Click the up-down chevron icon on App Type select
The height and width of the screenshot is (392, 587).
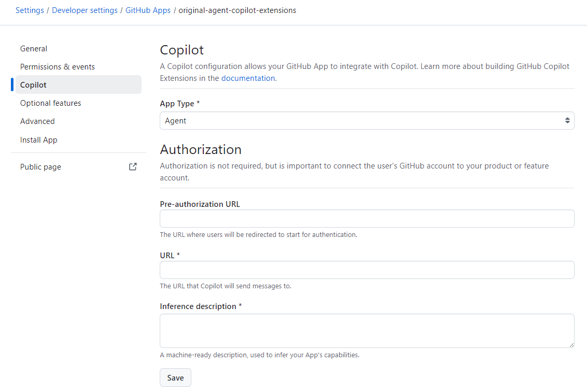coord(566,120)
